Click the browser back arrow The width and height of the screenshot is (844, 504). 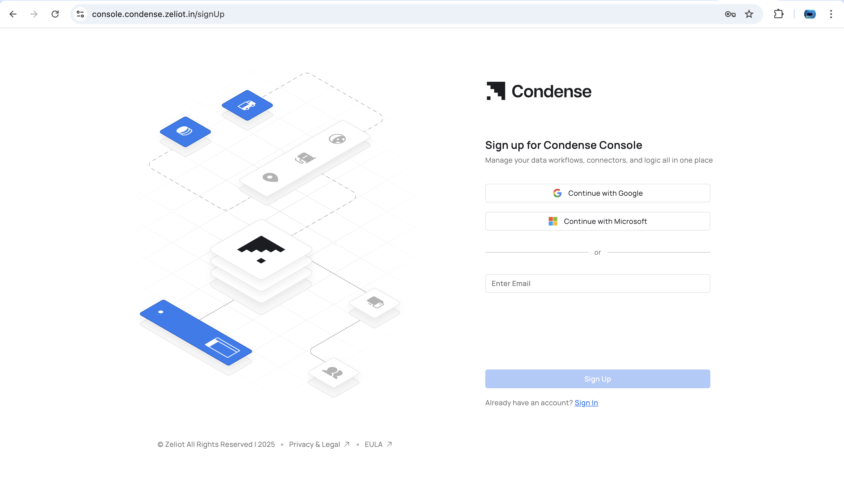[13, 14]
